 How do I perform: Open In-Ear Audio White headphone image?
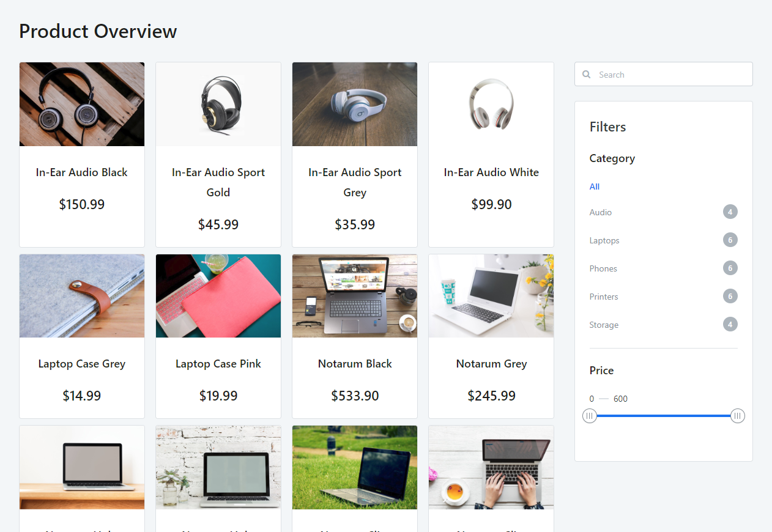click(x=491, y=104)
